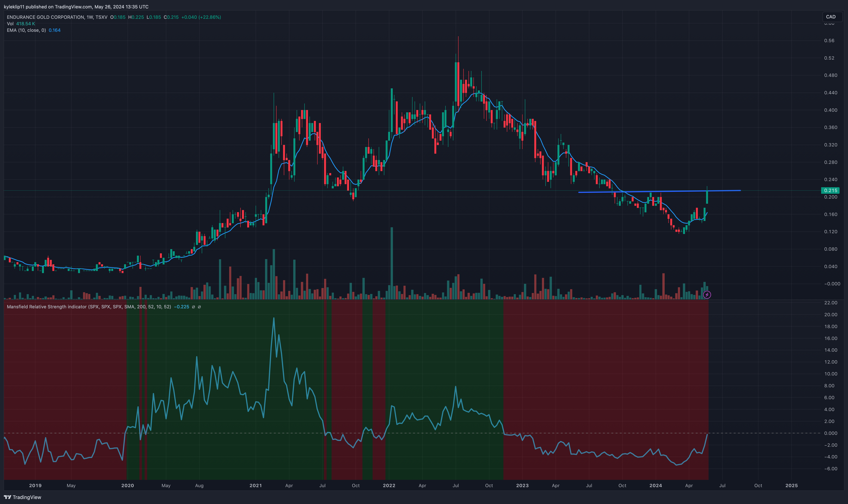Image resolution: width=848 pixels, height=504 pixels.
Task: Click the TradingView logo icon
Action: (x=7, y=497)
